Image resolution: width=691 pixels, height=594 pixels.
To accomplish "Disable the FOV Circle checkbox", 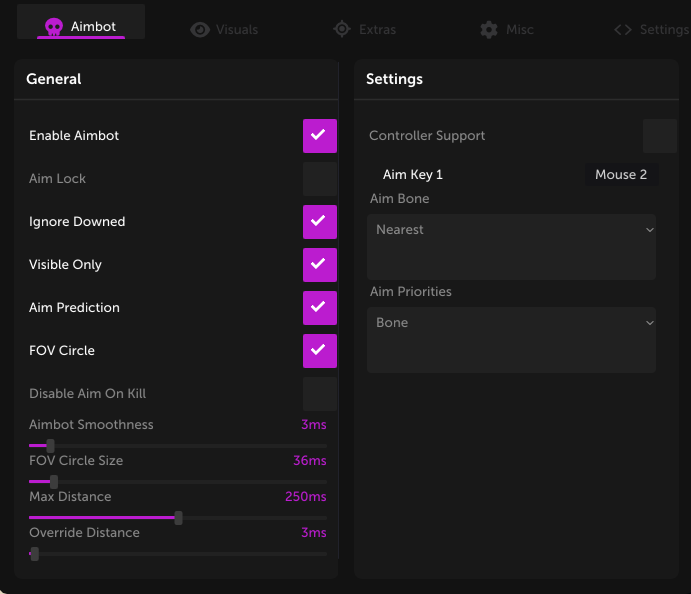I will (319, 351).
